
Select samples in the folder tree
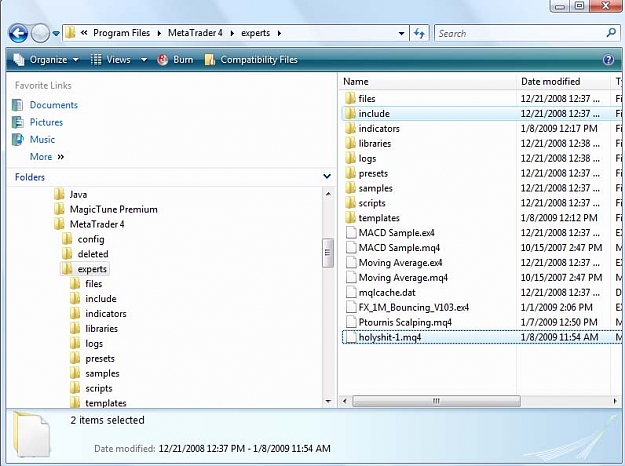[102, 374]
